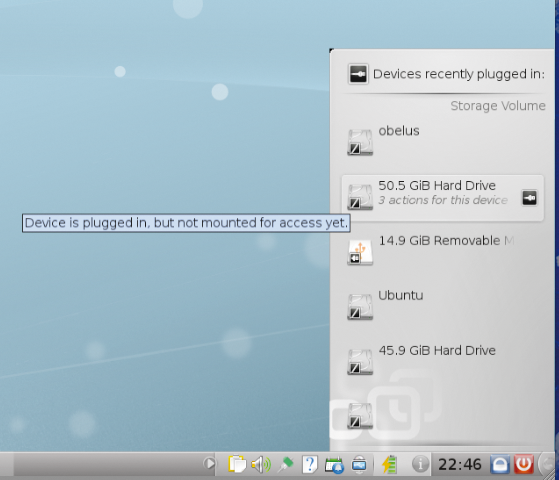Expand hidden tray icons with arrow
Screen dimensions: 559x480
209,464
